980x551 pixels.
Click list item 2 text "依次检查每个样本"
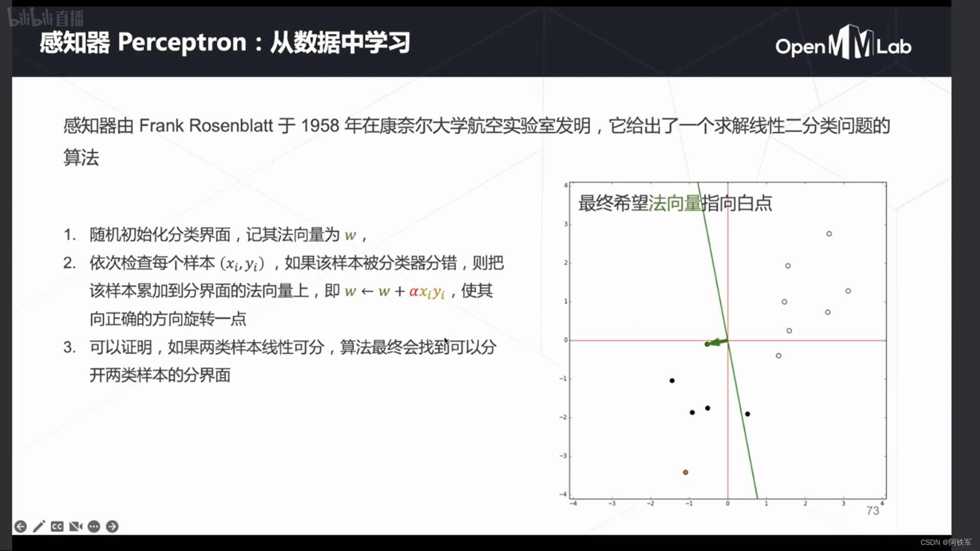coord(152,263)
